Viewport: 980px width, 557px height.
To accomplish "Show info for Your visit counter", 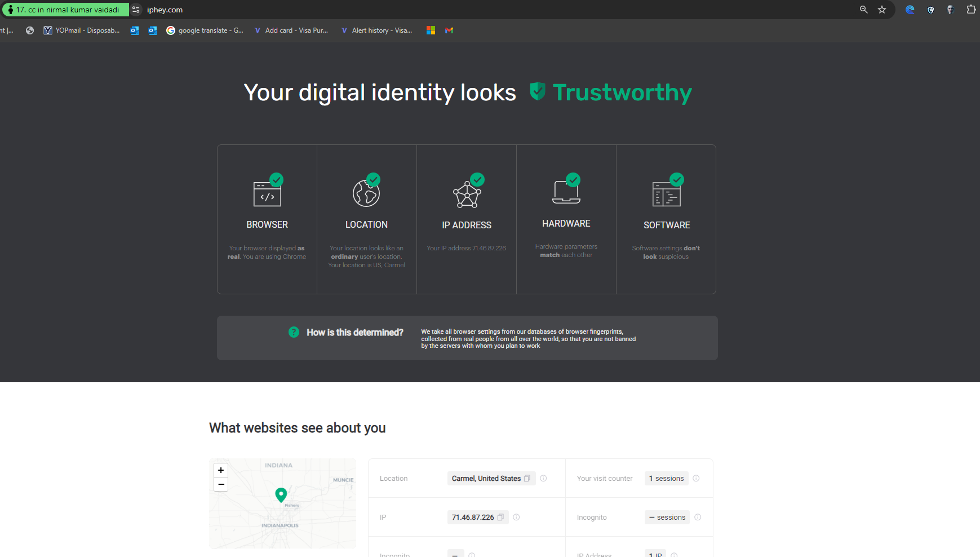I will pos(696,478).
